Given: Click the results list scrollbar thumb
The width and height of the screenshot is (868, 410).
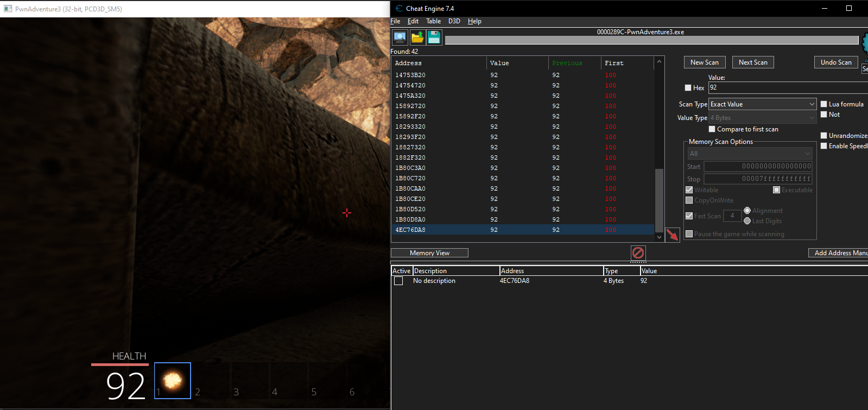Looking at the screenshot, I should [659, 200].
